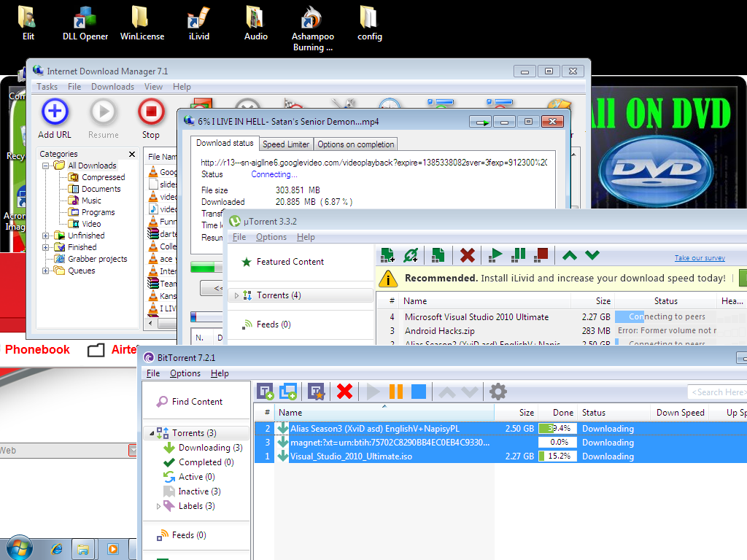Click Find Content in BitTorrent sidebar
This screenshot has height=560, width=747.
tap(197, 402)
